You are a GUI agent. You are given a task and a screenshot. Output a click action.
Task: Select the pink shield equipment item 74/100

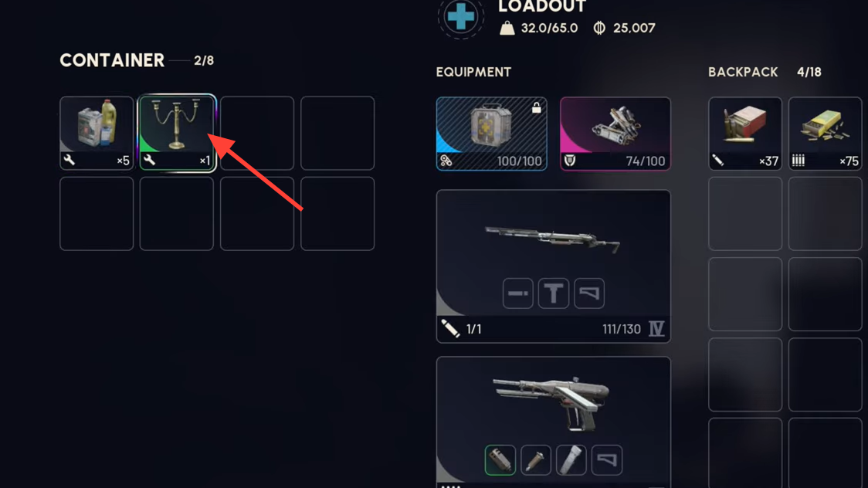pos(615,134)
